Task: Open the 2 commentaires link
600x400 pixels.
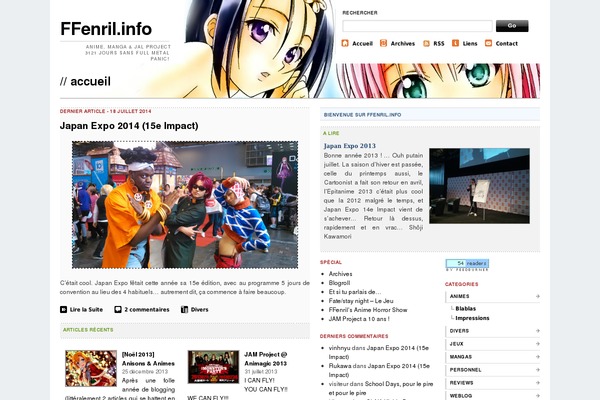Action: click(x=147, y=309)
